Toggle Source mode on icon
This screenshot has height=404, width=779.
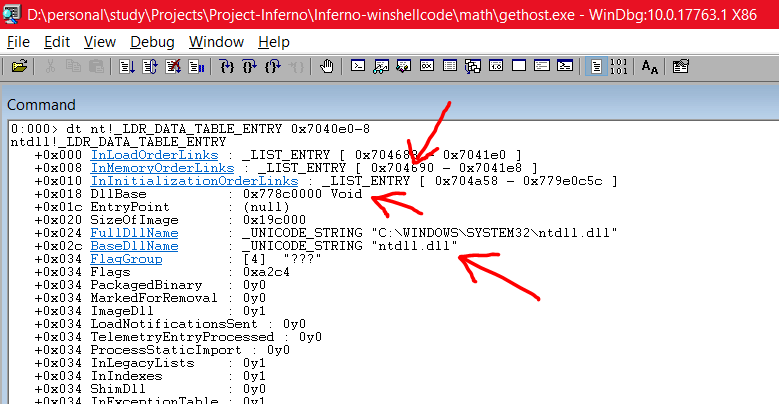pyautogui.click(x=596, y=66)
